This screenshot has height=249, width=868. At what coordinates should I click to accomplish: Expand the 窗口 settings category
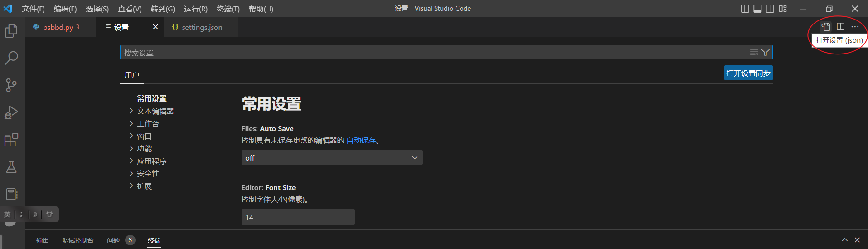coord(145,136)
